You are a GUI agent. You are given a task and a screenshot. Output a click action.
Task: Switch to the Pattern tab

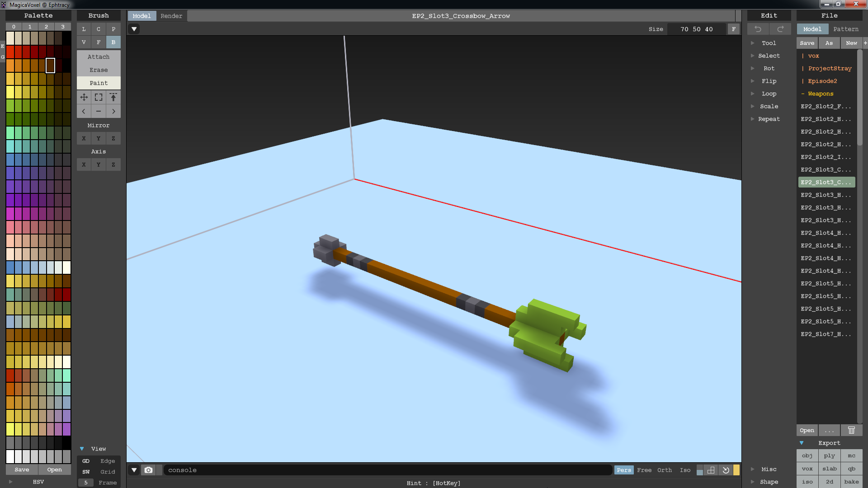point(845,29)
